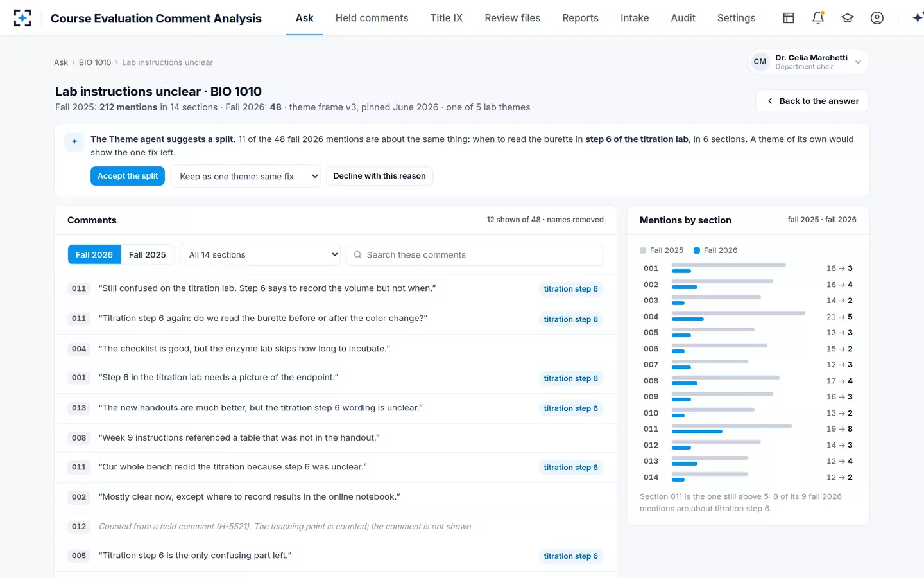The image size is (924, 578).
Task: Expand the Dr. Celia Marchetti role menu
Action: [x=809, y=62]
